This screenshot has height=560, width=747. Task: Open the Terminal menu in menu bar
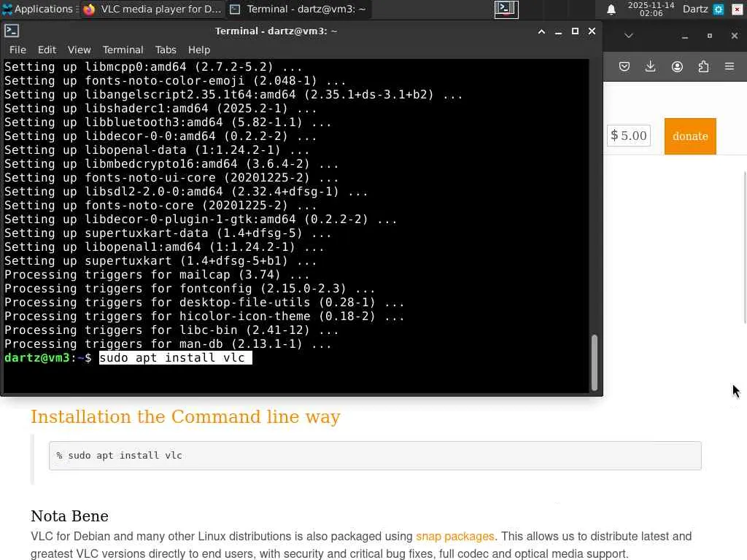[123, 50]
